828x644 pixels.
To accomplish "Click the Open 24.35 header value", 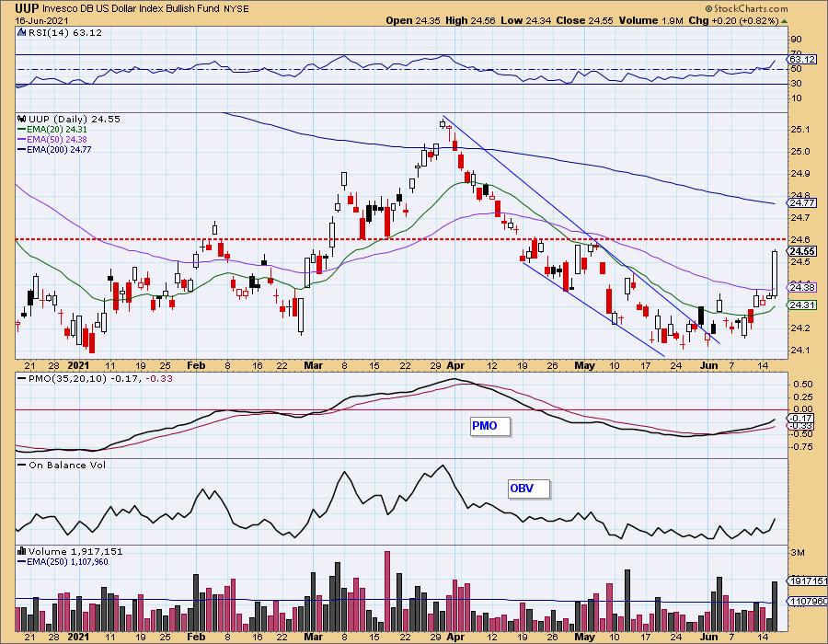I will click(412, 20).
